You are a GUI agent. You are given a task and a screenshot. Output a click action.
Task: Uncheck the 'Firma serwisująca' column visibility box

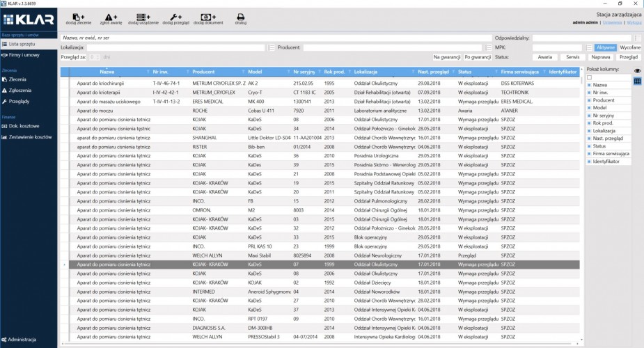pyautogui.click(x=589, y=154)
